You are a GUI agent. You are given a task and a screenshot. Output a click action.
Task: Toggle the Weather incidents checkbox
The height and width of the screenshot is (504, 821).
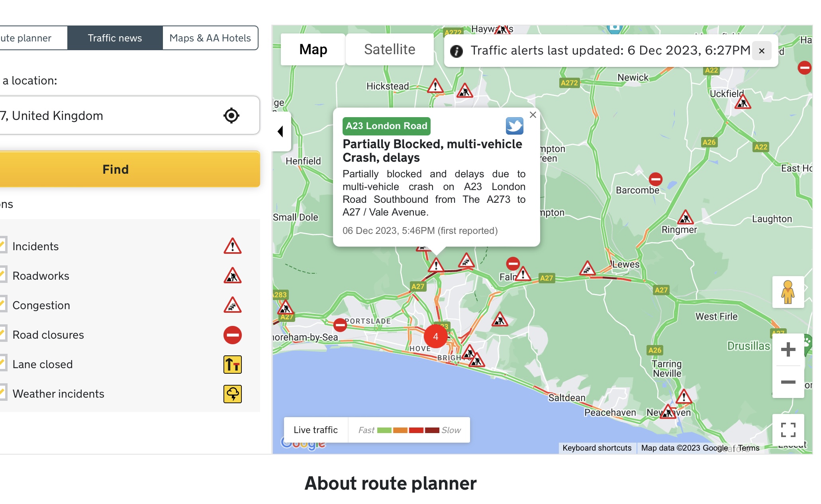[x=3, y=393]
